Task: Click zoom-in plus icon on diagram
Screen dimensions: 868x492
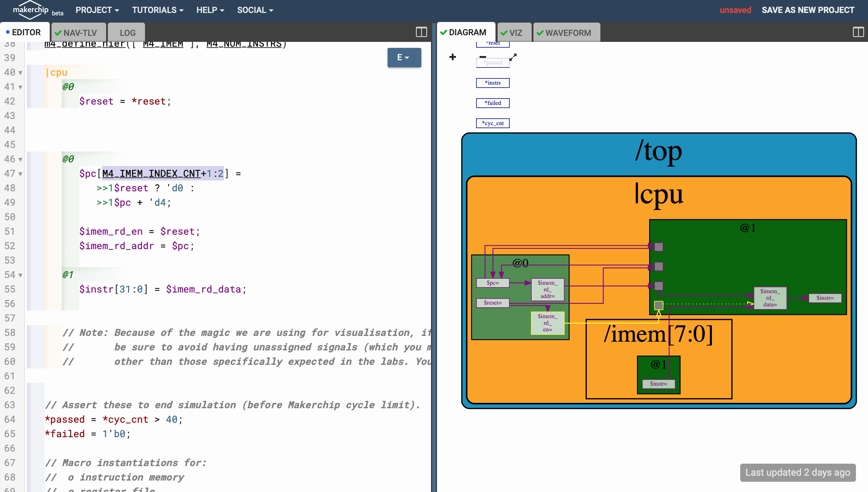Action: tap(452, 56)
